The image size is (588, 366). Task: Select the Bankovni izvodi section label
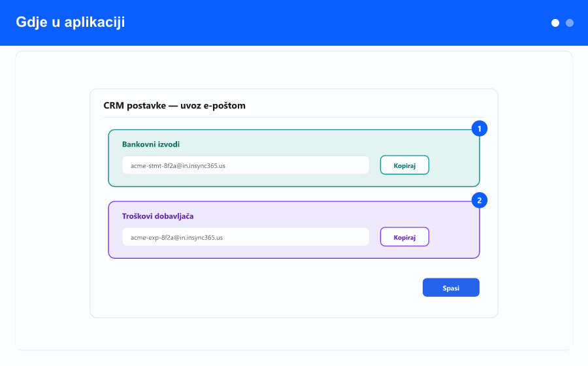pos(151,144)
